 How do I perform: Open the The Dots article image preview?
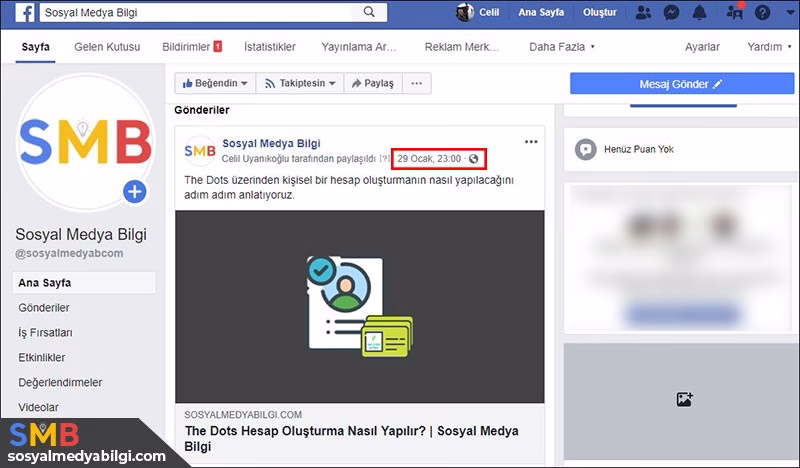(x=360, y=307)
